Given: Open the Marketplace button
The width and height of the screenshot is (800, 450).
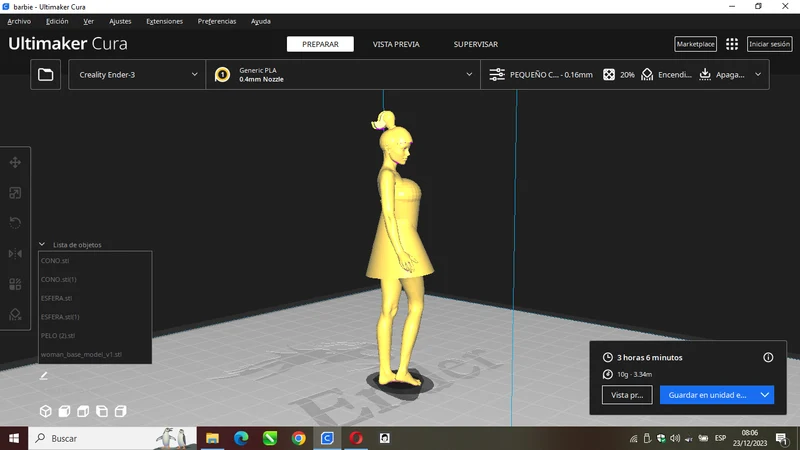Looking at the screenshot, I should (x=695, y=44).
